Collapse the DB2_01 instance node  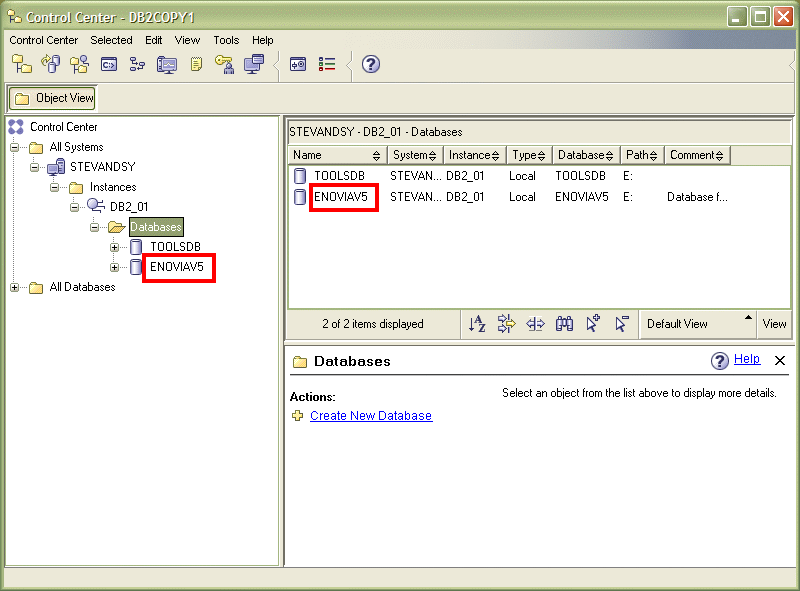point(74,207)
